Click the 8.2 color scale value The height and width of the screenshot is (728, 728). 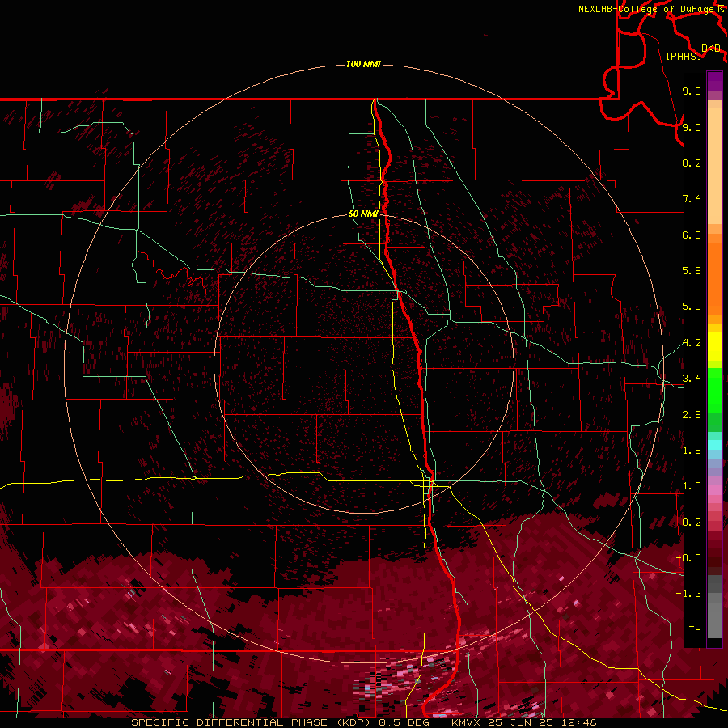[x=692, y=163]
